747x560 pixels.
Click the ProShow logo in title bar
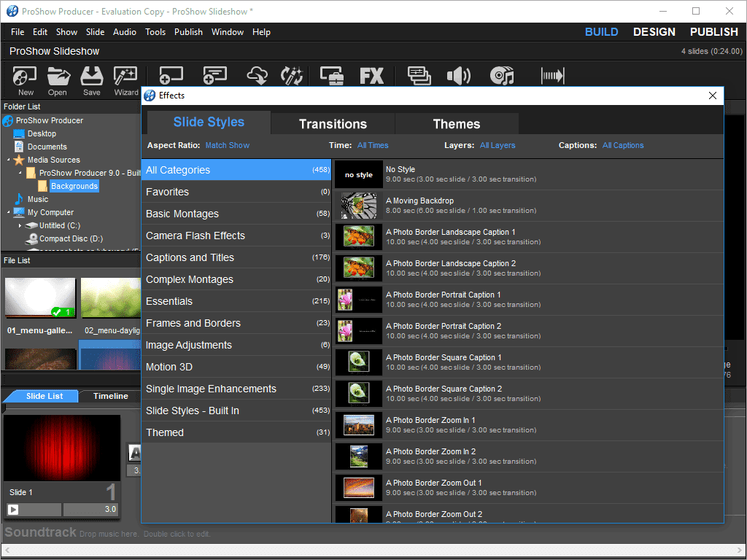point(12,11)
